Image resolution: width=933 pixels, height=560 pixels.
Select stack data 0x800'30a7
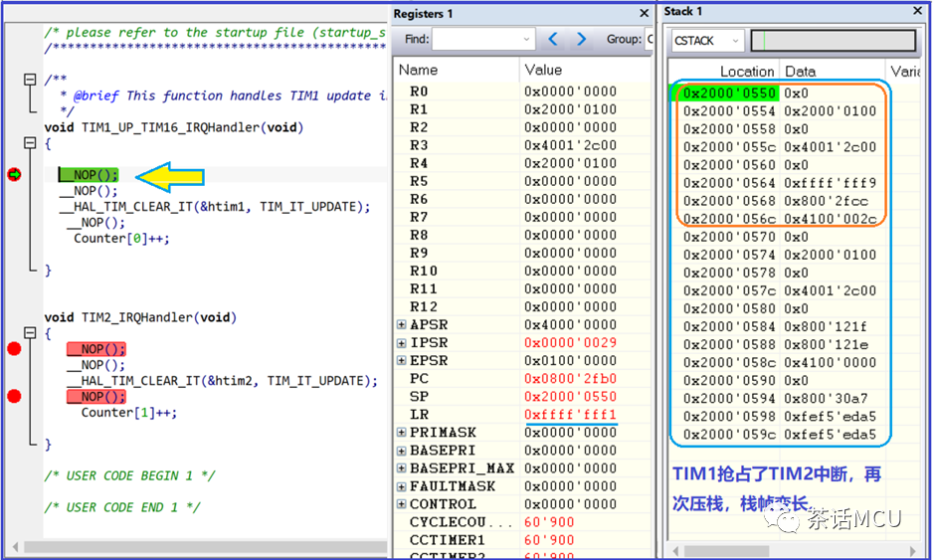(826, 398)
